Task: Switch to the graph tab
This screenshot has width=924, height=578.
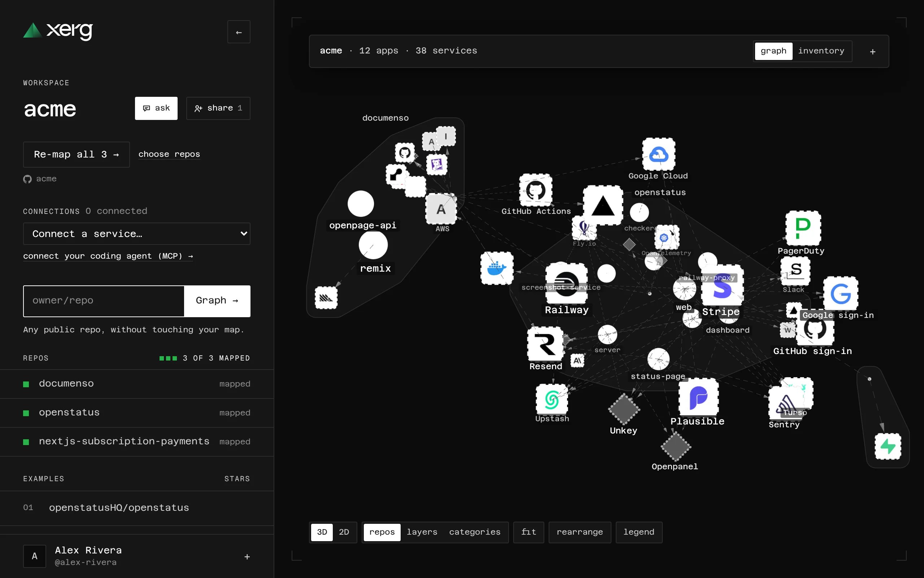Action: coord(773,51)
